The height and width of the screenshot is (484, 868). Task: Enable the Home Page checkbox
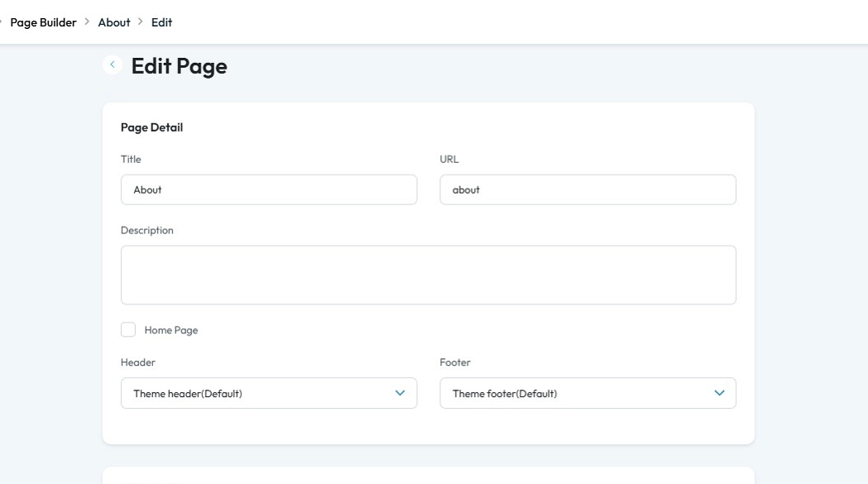pos(128,330)
